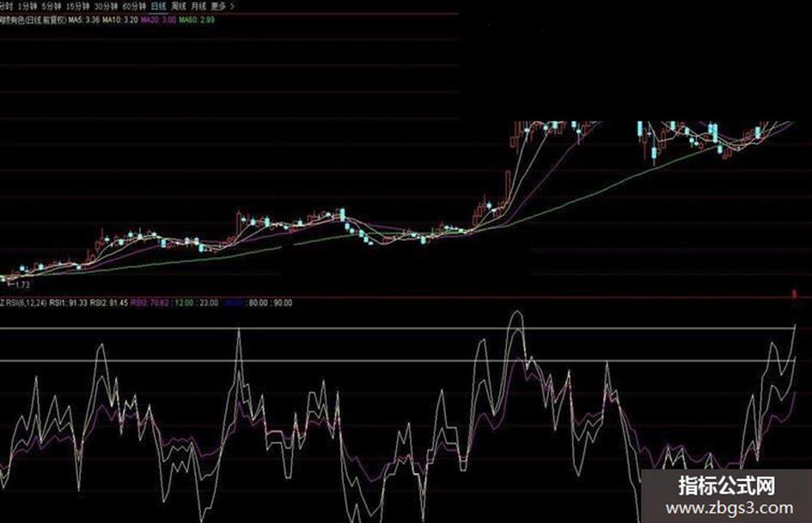812x523 pixels.
Task: Click the 1.73 low price marker
Action: [19, 284]
